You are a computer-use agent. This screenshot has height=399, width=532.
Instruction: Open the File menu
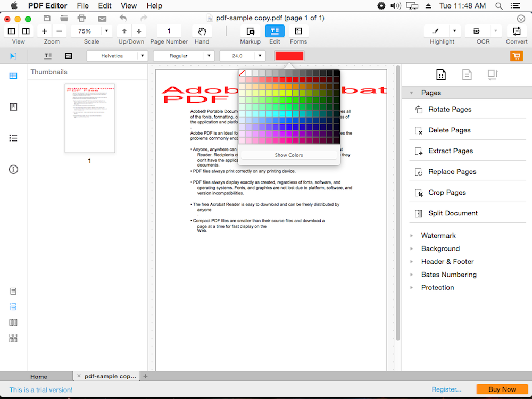click(83, 6)
